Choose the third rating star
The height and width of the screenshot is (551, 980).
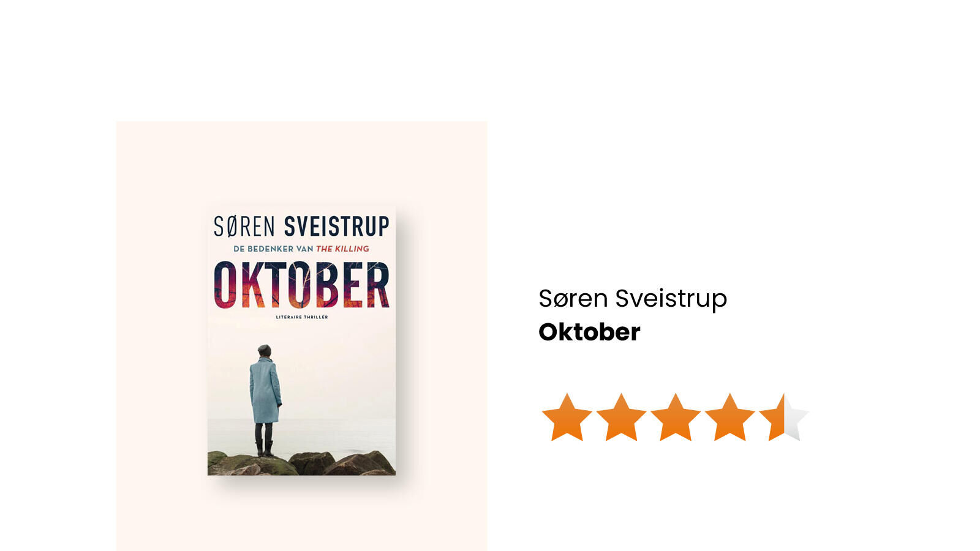tap(675, 418)
